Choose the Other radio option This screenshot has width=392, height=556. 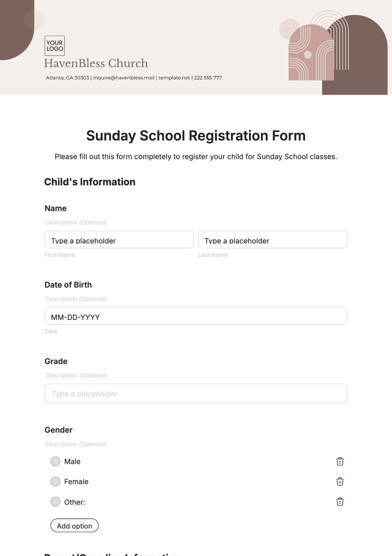[x=56, y=502]
